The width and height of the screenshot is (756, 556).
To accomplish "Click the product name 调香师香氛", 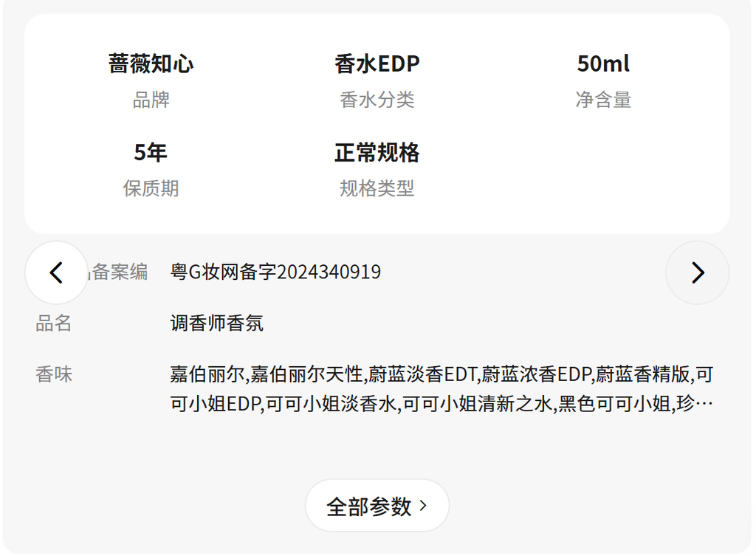I will [216, 323].
